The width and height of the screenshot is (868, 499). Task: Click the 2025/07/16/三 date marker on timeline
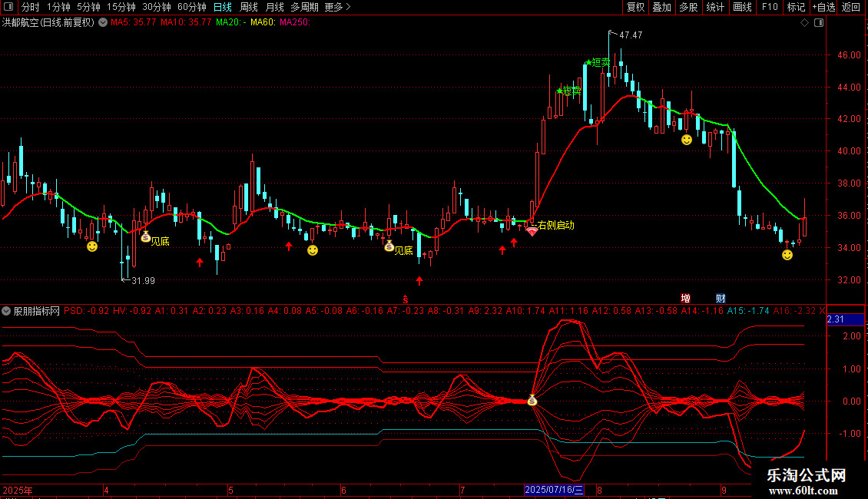tap(554, 490)
